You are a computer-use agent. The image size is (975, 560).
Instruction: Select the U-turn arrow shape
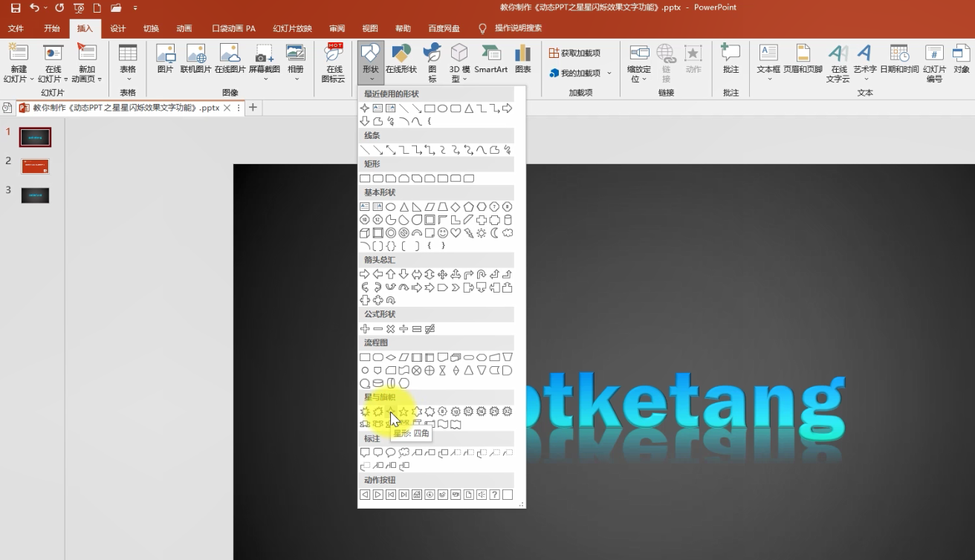482,275
